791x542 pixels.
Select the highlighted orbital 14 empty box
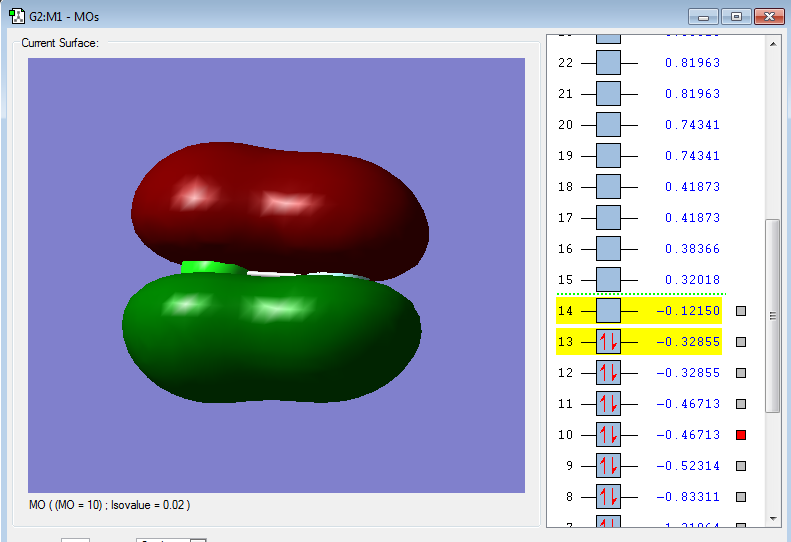pyautogui.click(x=608, y=311)
